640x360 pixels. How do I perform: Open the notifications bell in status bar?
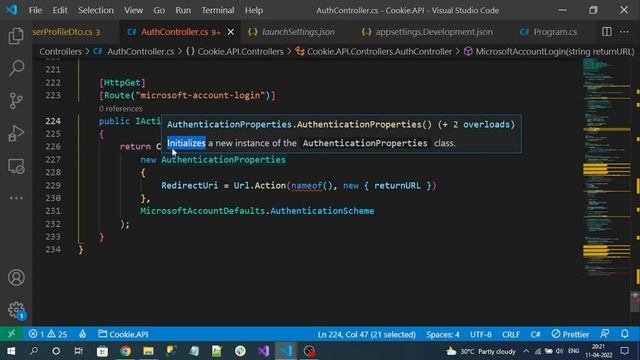(x=624, y=334)
